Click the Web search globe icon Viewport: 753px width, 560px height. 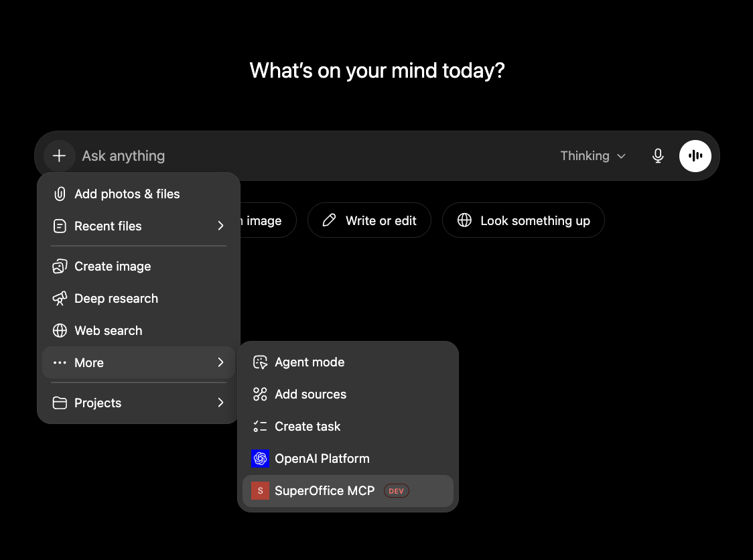click(x=60, y=331)
